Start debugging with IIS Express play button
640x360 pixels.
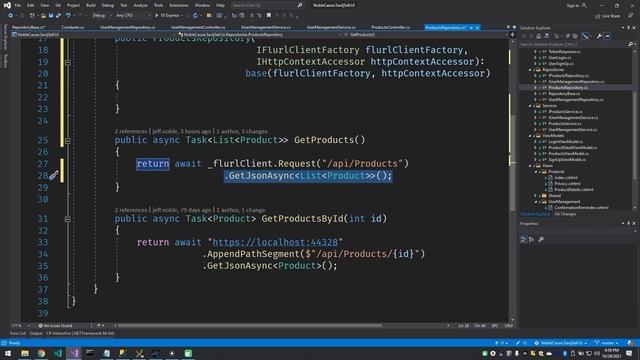(156, 16)
